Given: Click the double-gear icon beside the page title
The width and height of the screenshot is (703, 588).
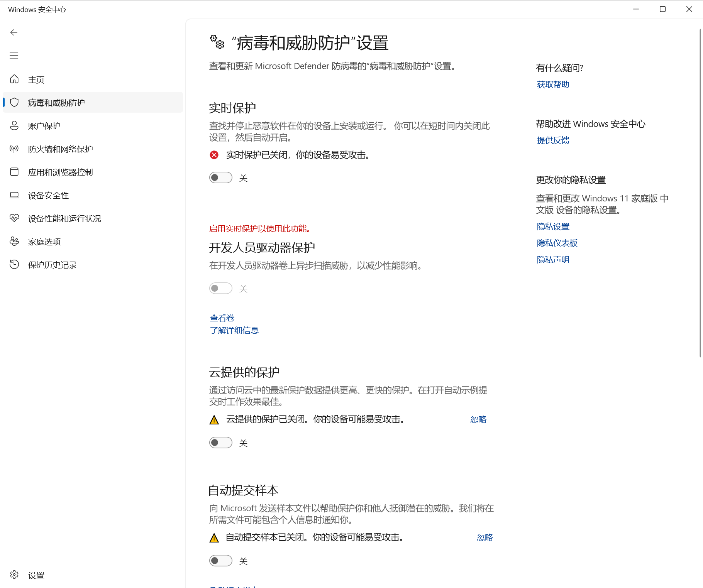Looking at the screenshot, I should [x=217, y=42].
